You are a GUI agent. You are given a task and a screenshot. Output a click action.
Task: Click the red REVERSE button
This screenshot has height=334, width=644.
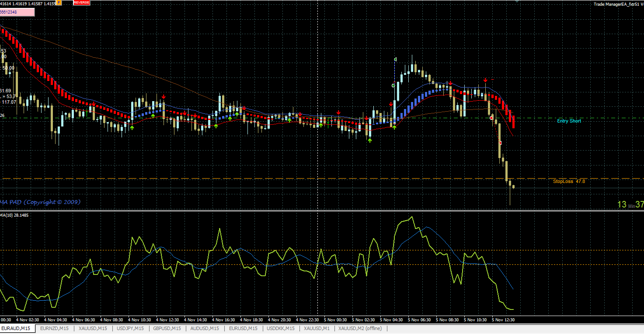pos(82,3)
